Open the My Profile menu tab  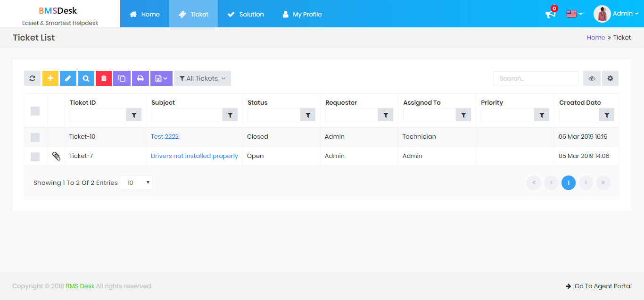click(302, 14)
